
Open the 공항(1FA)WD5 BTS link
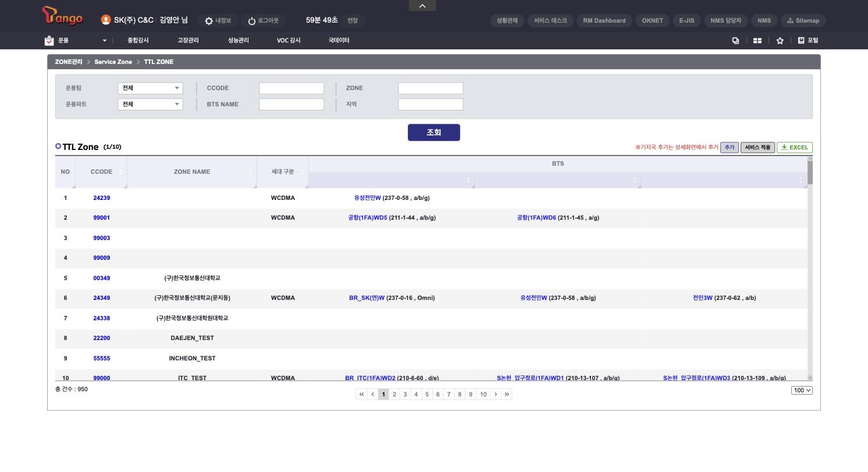pos(368,218)
